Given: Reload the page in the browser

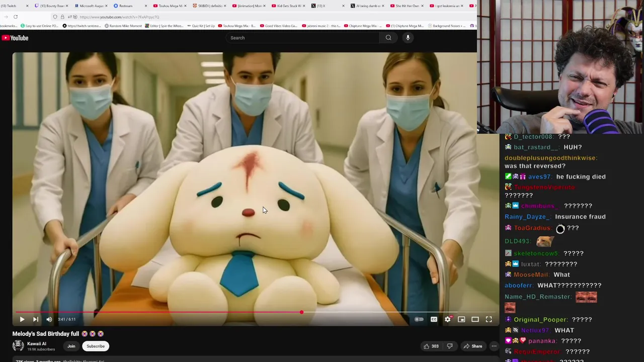Looking at the screenshot, I should click(16, 17).
